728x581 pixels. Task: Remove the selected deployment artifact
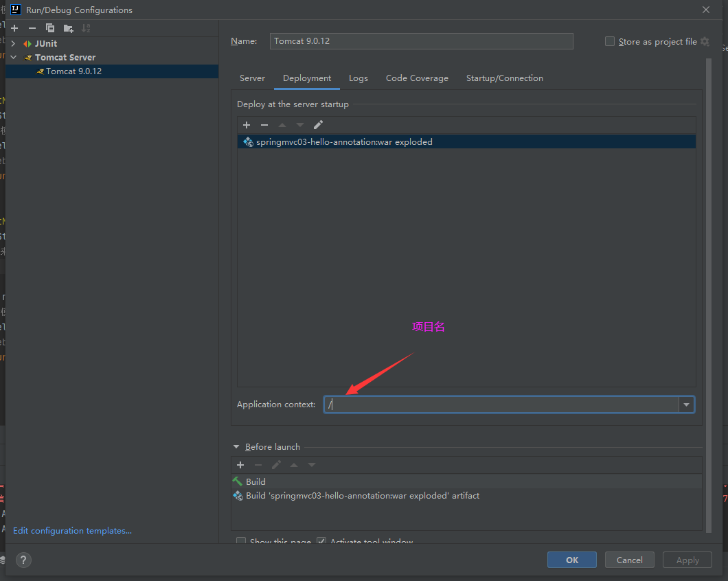pyautogui.click(x=264, y=125)
